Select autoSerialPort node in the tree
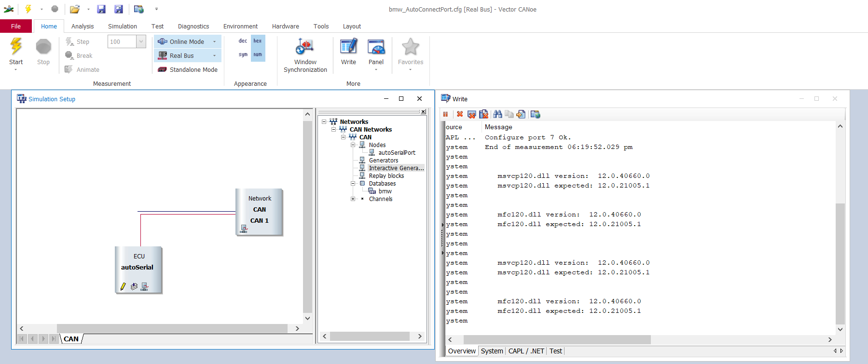Viewport: 868px width, 364px height. tap(397, 153)
